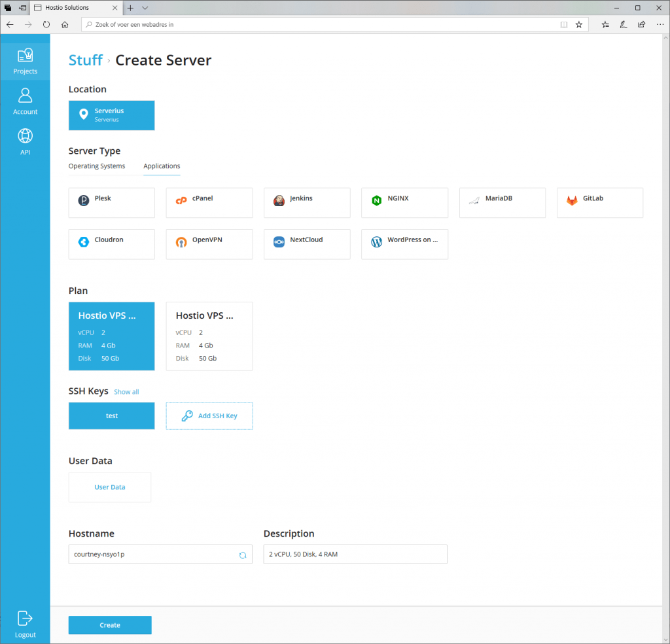
Task: Select the highlighted Hostio VPS plan
Action: [x=111, y=336]
